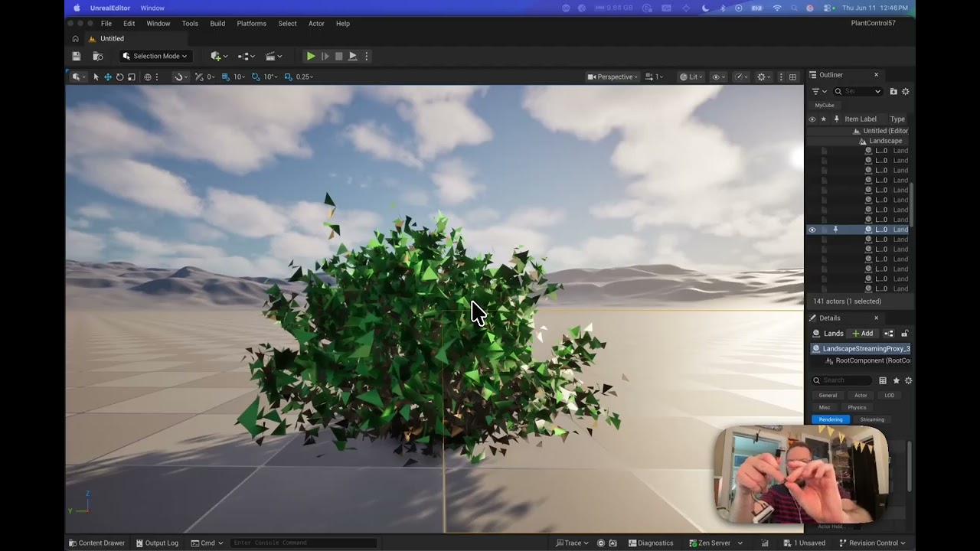Open the camera speed 1 dropdown

tap(654, 77)
